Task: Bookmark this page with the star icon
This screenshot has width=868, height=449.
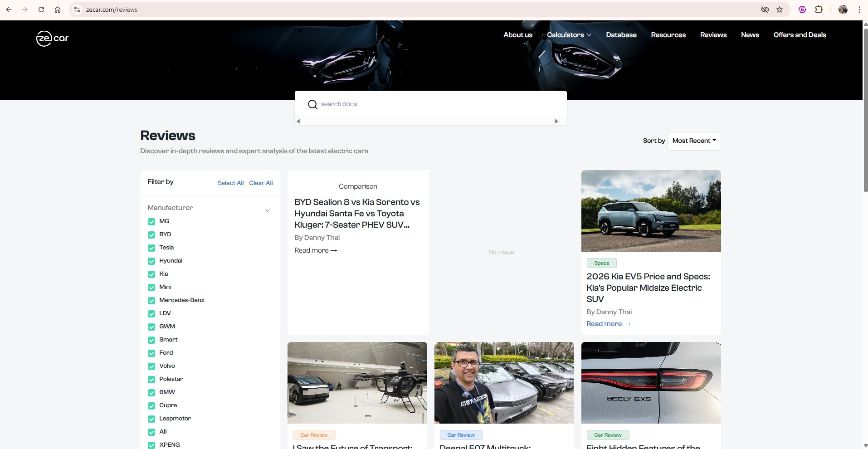Action: pos(780,10)
